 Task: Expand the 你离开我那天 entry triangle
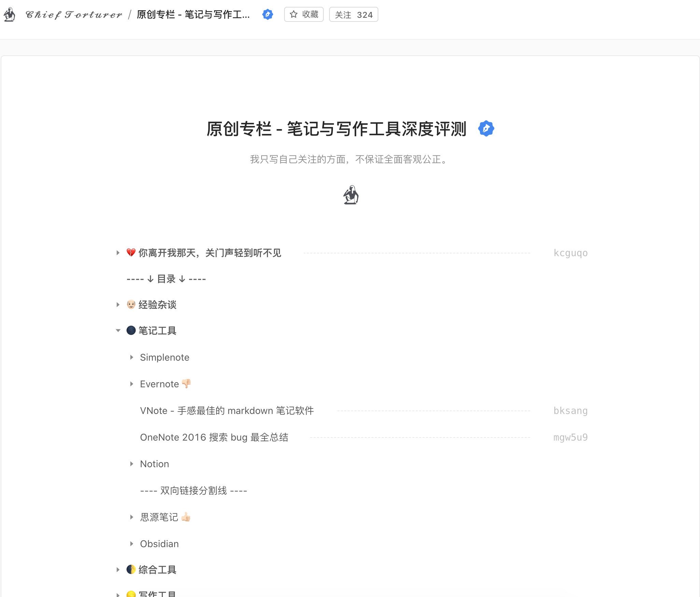118,253
